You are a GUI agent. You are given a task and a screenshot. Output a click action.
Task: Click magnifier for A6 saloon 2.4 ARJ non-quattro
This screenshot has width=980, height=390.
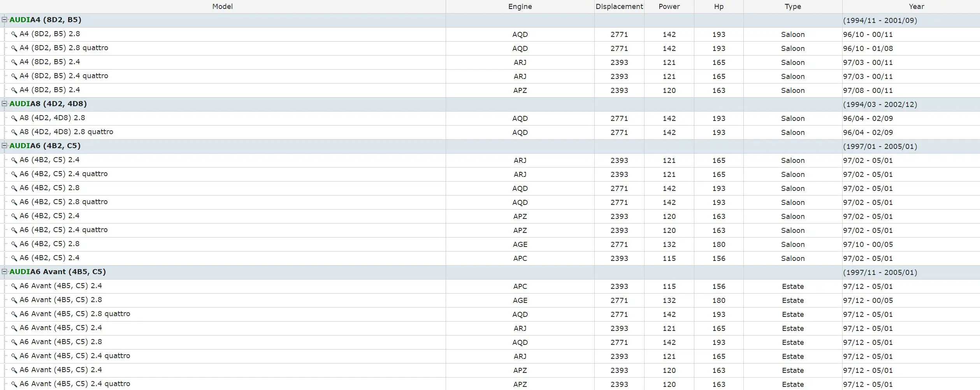pyautogui.click(x=14, y=160)
